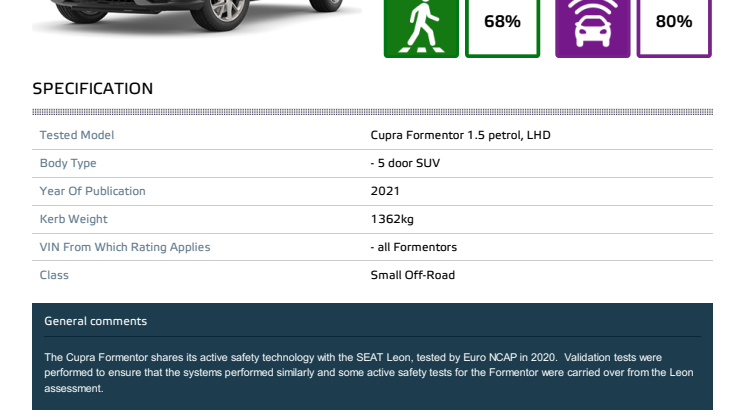This screenshot has height=419, width=746.
Task: Click the Class label
Action: [x=54, y=275]
